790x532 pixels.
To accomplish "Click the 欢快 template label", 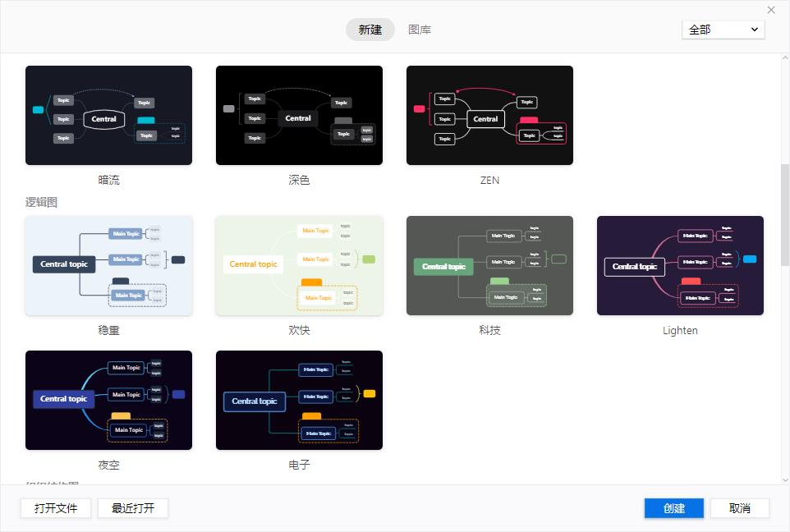I will click(x=299, y=330).
